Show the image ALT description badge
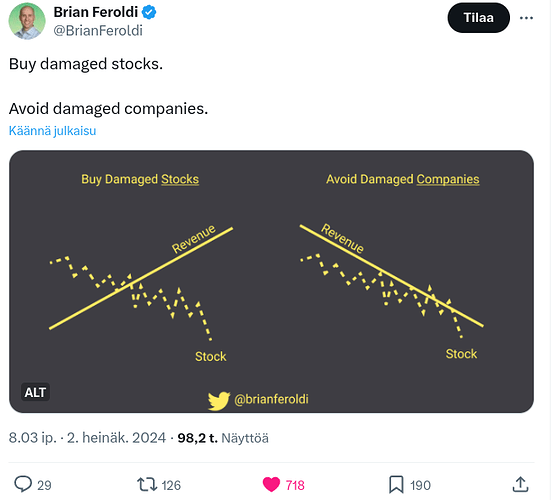Viewport: 554px width, 500px height. click(x=35, y=392)
